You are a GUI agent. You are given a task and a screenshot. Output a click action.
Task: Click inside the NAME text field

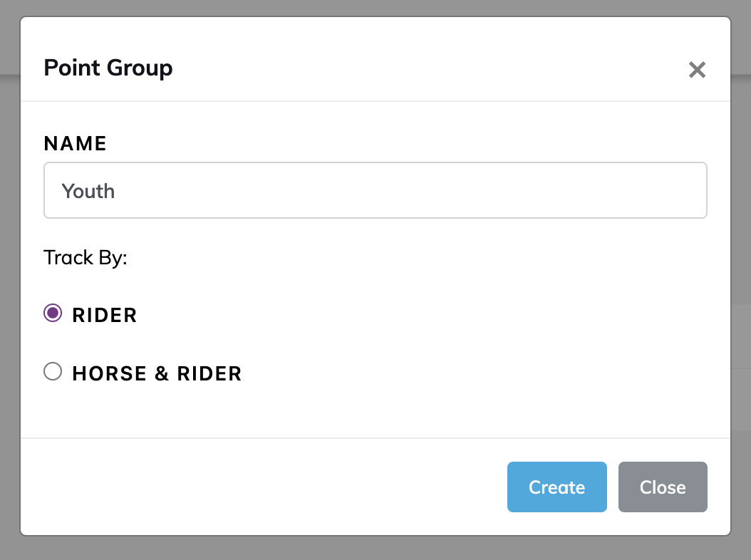375,190
